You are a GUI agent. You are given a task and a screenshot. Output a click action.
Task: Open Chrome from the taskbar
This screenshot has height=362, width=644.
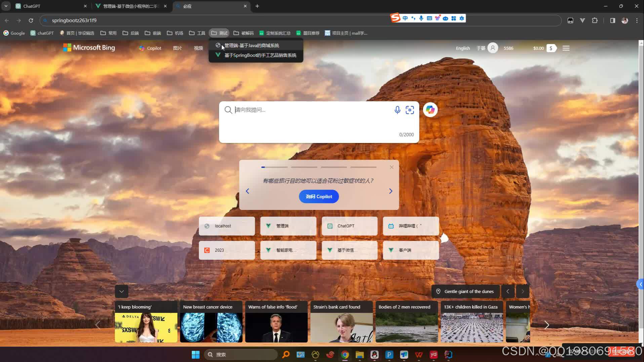point(345,355)
